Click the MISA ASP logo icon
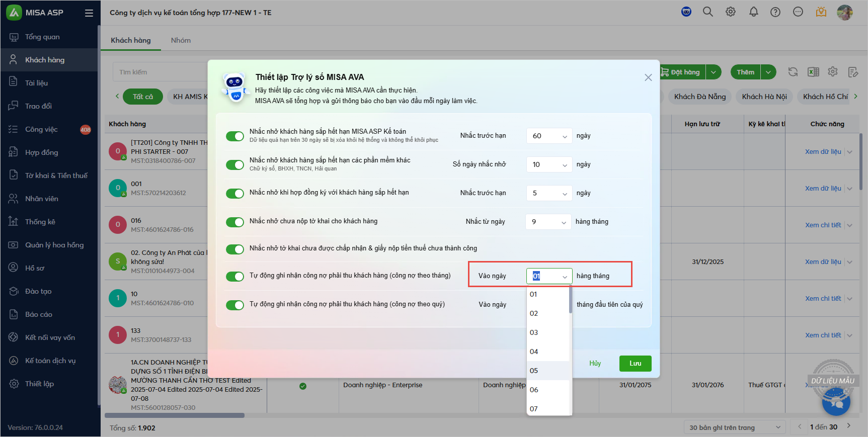Image resolution: width=868 pixels, height=437 pixels. coord(14,13)
